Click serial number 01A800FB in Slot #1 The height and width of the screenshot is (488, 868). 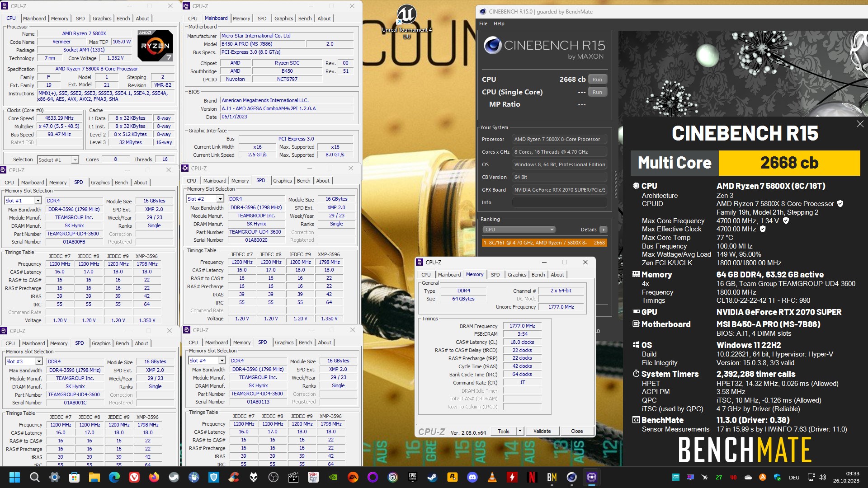click(x=74, y=242)
